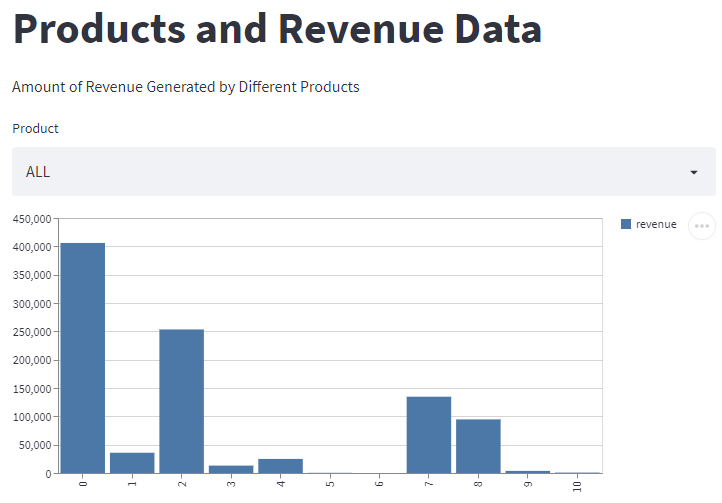Click the 250,000 y-axis label
Screen dimensions: 722x503
[31, 332]
